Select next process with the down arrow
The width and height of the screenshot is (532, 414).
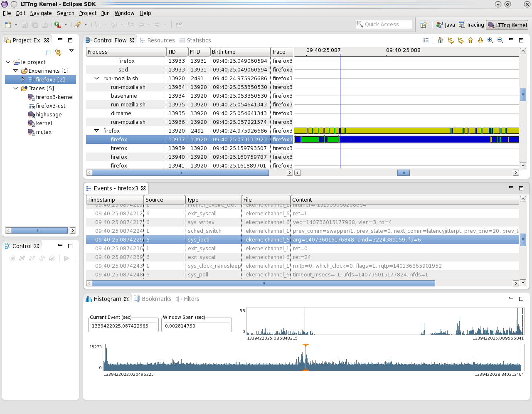pos(480,40)
